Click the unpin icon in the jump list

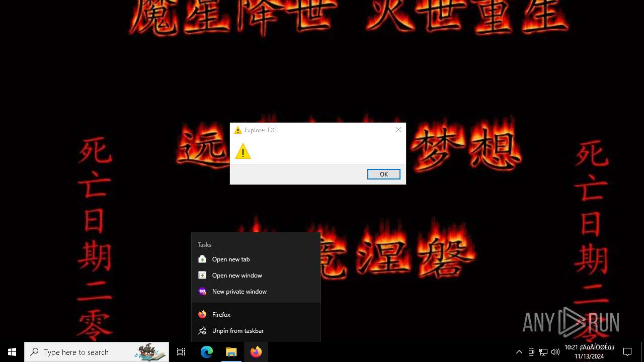(x=202, y=331)
